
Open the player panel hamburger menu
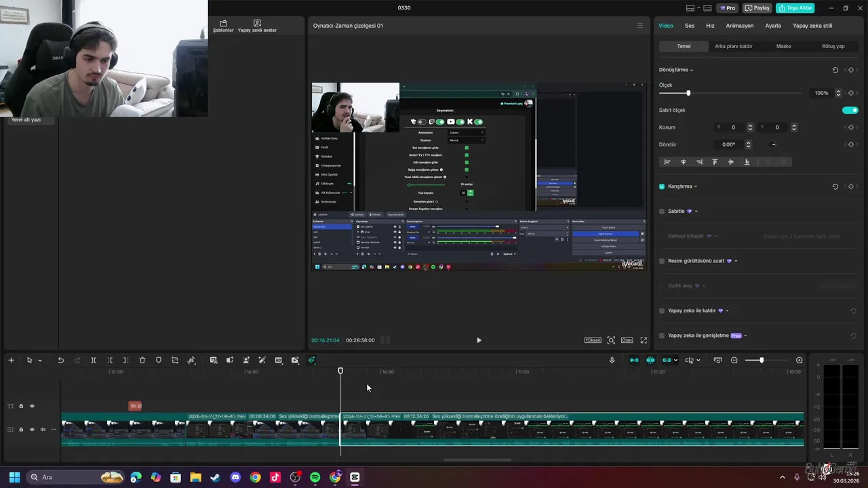tap(639, 26)
